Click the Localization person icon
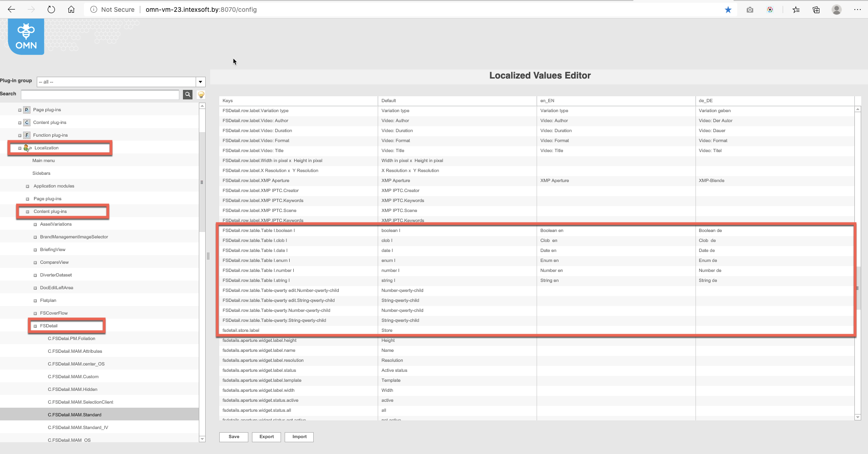868x454 pixels. 27,148
